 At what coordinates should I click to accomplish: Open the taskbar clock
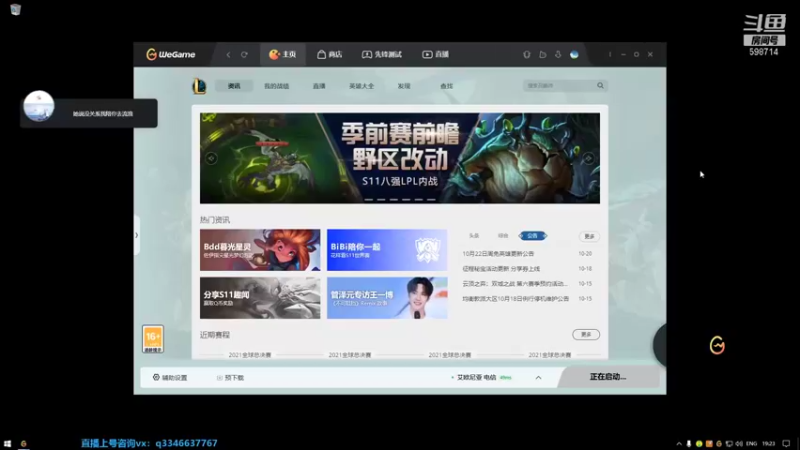[769, 444]
